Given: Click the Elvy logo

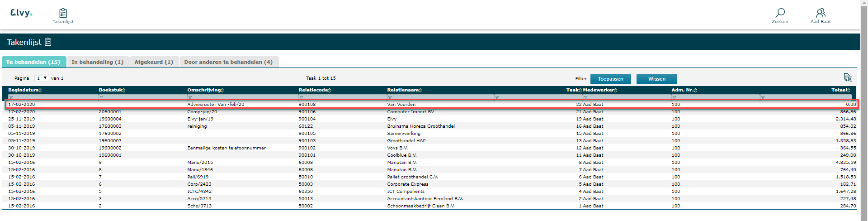Looking at the screenshot, I should tap(21, 13).
